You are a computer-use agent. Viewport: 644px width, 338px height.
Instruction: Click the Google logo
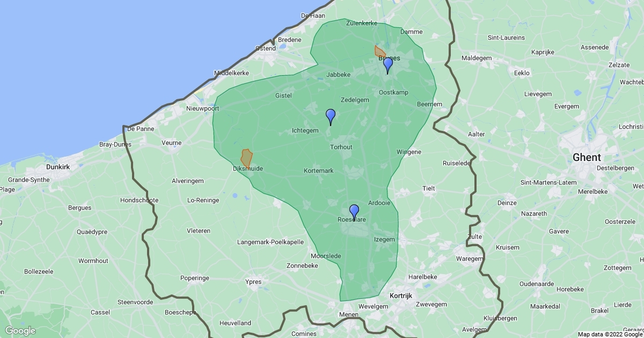click(x=20, y=330)
